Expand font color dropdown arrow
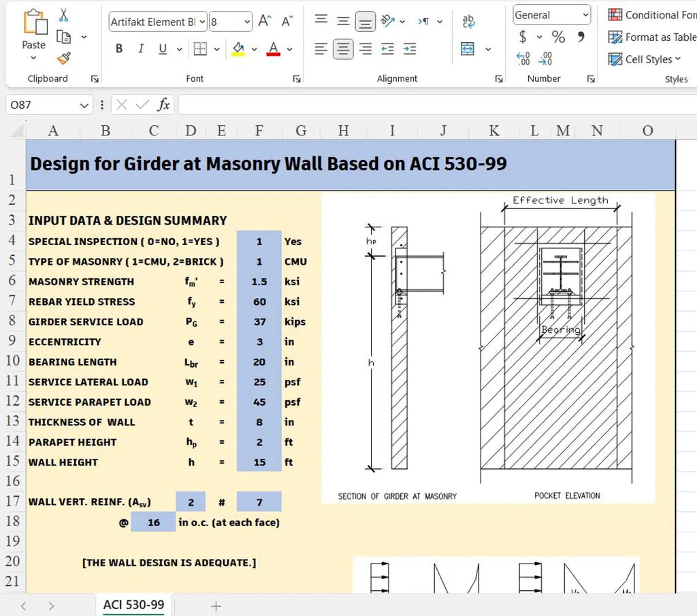 pos(289,49)
